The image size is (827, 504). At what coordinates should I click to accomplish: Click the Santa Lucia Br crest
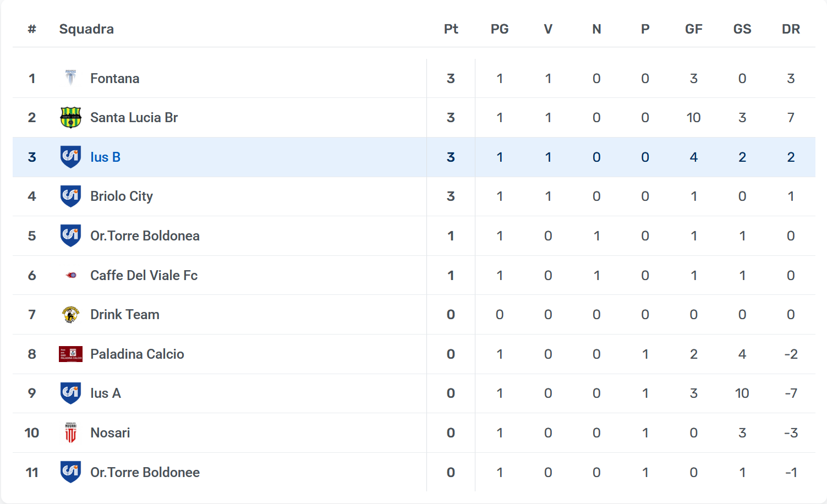[x=70, y=118]
